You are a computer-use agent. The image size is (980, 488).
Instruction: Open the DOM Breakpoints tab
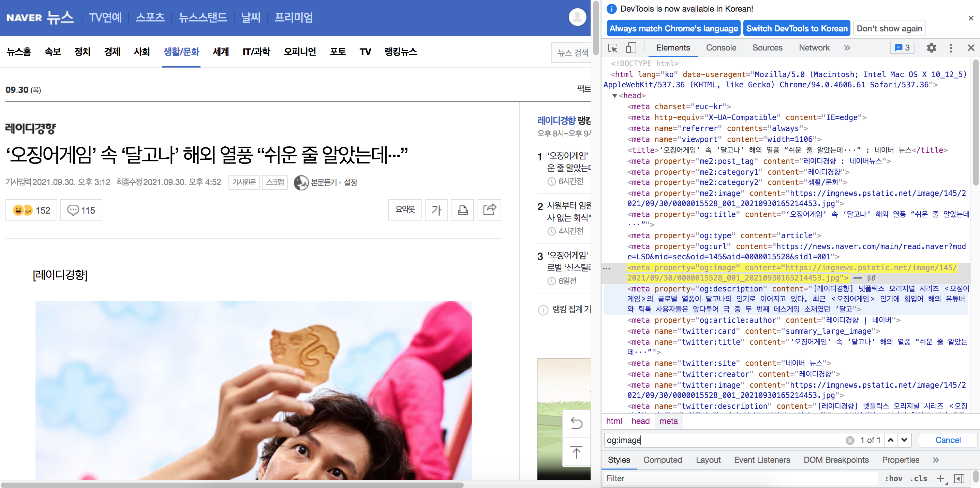click(836, 460)
